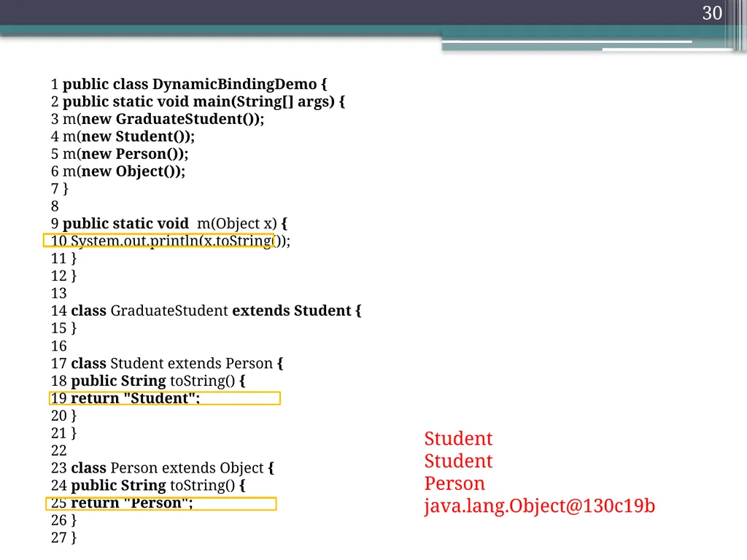Screen dimensions: 747x560
Task: Click the first red 'Student' output line
Action: pyautogui.click(x=458, y=438)
